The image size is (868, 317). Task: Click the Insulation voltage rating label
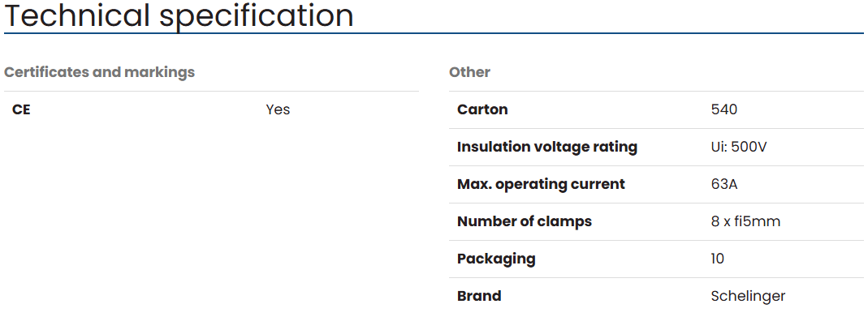[x=547, y=147]
